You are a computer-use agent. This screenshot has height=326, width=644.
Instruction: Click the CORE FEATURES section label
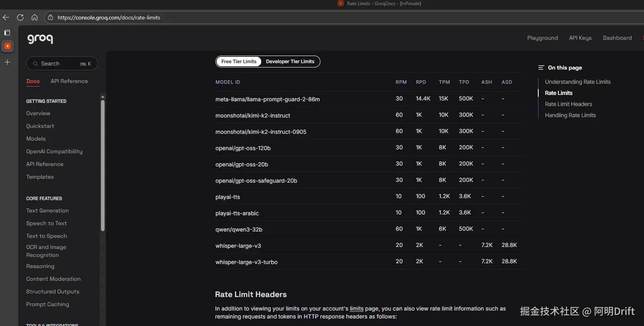[44, 199]
